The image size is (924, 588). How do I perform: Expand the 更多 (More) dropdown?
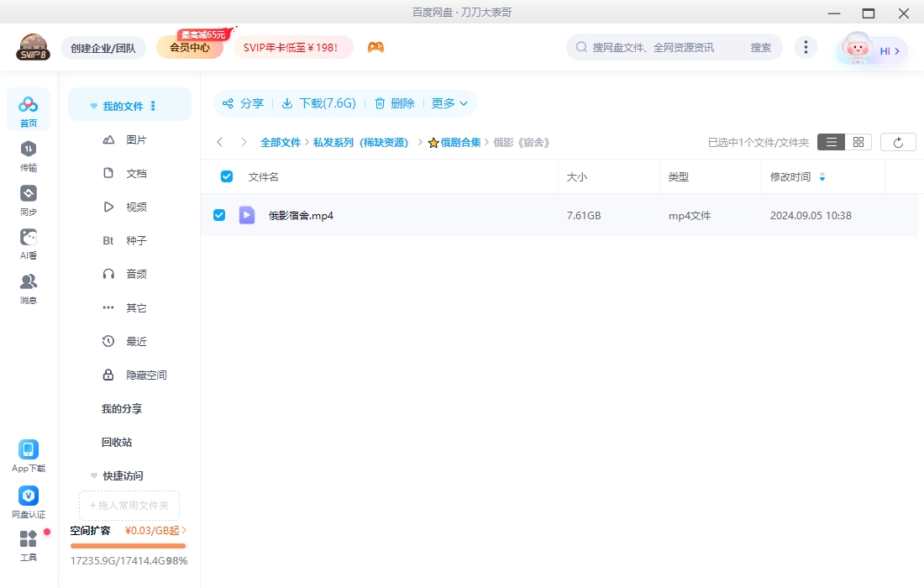coord(449,102)
